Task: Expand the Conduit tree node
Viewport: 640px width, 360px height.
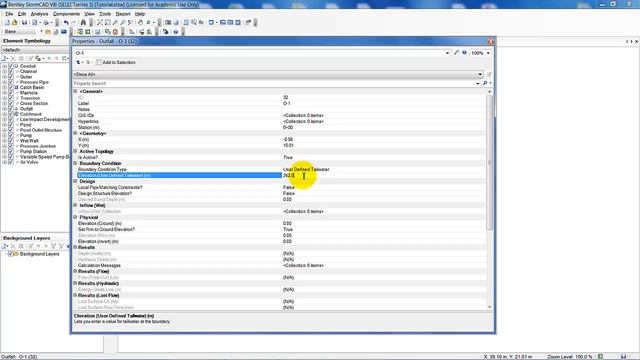Action: point(4,66)
